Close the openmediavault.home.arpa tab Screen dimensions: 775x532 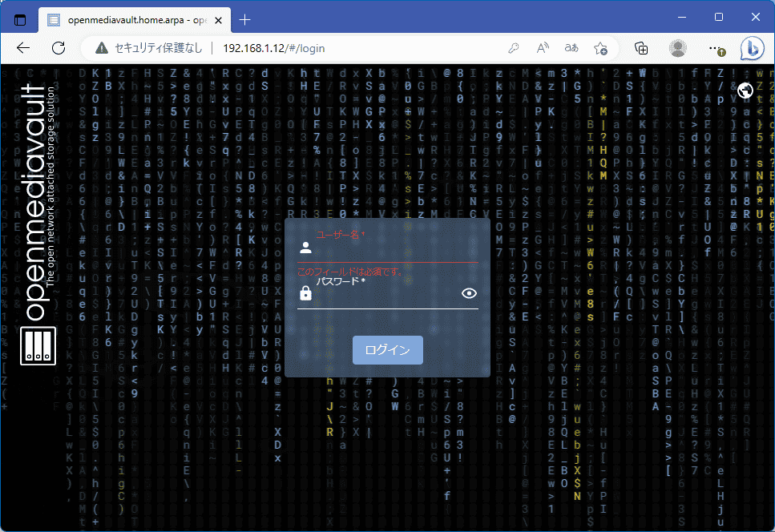(x=219, y=20)
